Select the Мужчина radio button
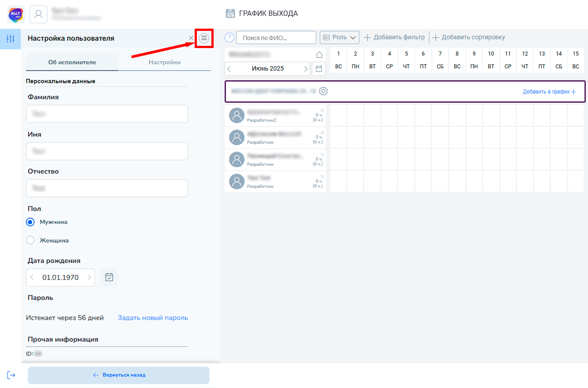Screen dimensions: 588x388 30,222
